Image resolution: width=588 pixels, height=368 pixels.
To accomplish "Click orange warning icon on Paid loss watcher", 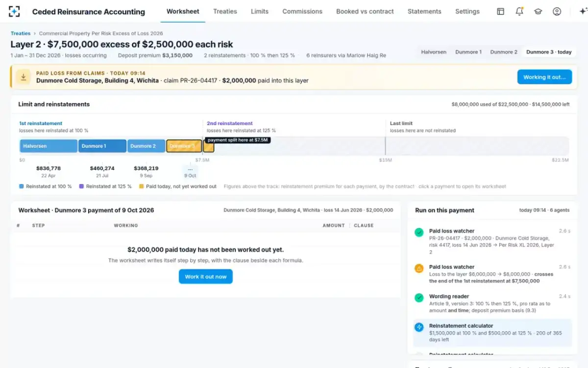I will (x=419, y=268).
